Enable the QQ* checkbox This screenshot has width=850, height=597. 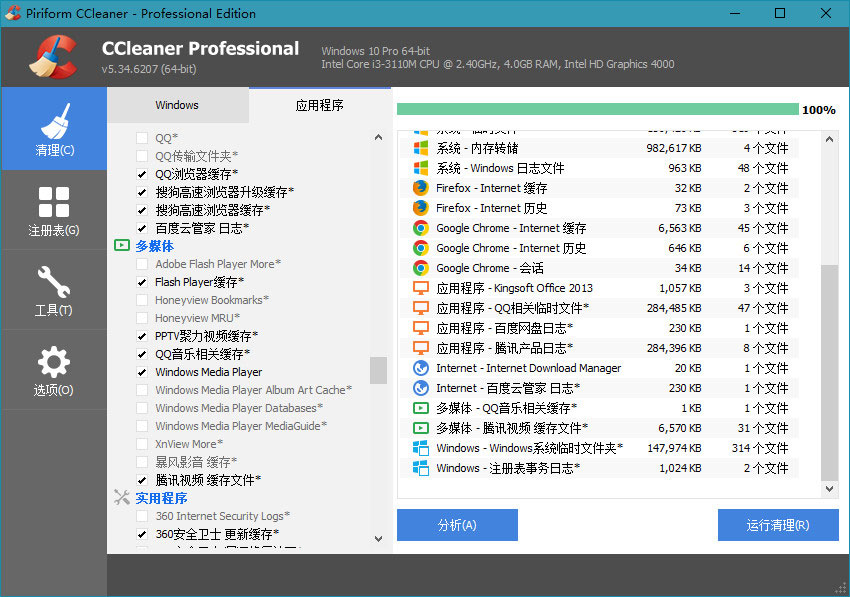coord(142,138)
